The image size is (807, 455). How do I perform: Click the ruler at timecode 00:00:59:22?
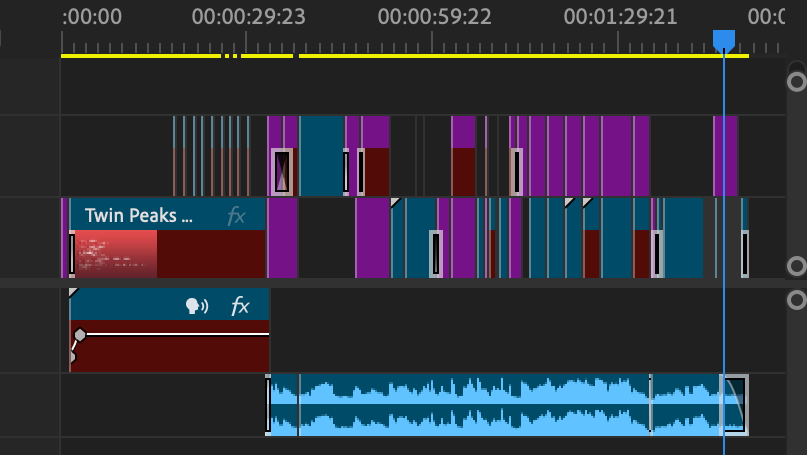[x=434, y=16]
